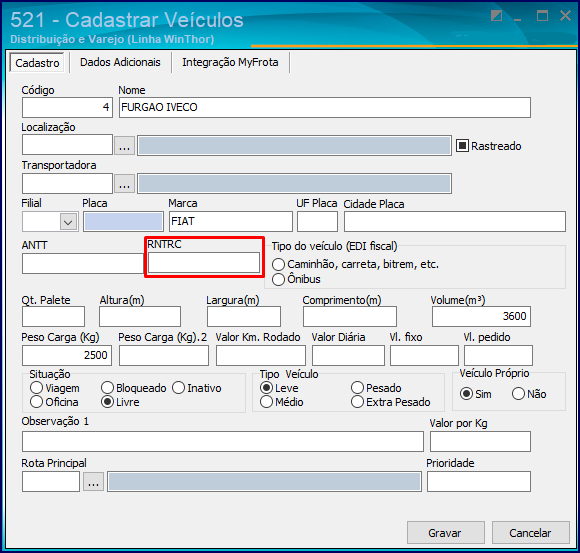
Task: Open Transportadora lookup ellipsis button
Action: point(124,183)
